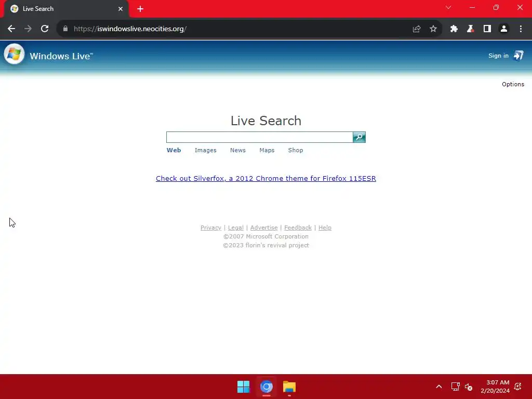The image size is (532, 399).
Task: Open the Silverfox Firefox theme link
Action: [x=266, y=179]
